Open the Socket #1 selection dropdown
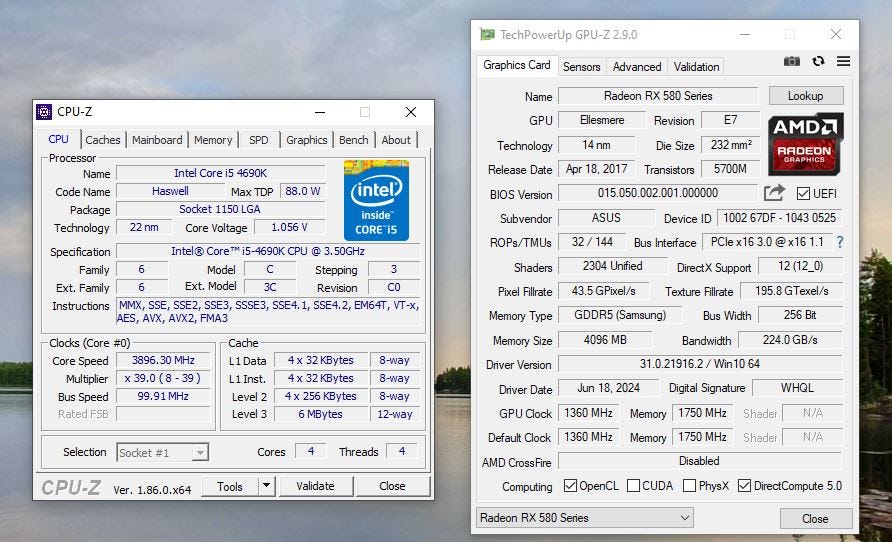 click(x=163, y=453)
